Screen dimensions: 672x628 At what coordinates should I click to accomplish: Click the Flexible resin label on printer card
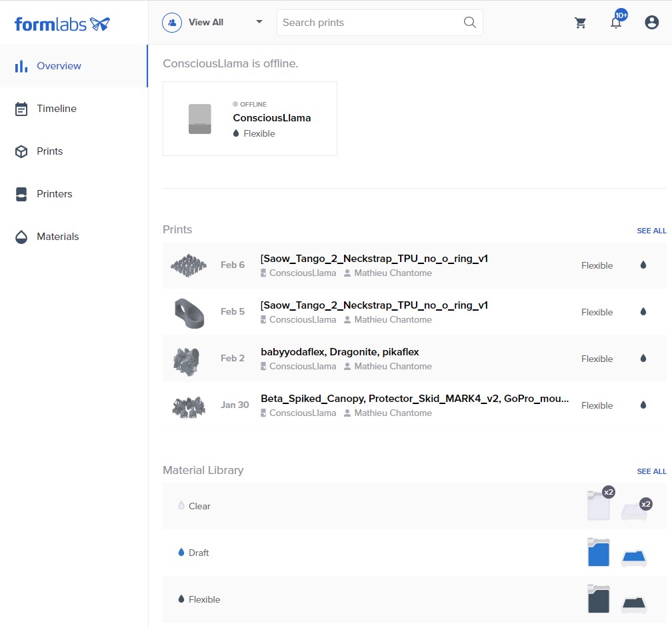tap(259, 134)
